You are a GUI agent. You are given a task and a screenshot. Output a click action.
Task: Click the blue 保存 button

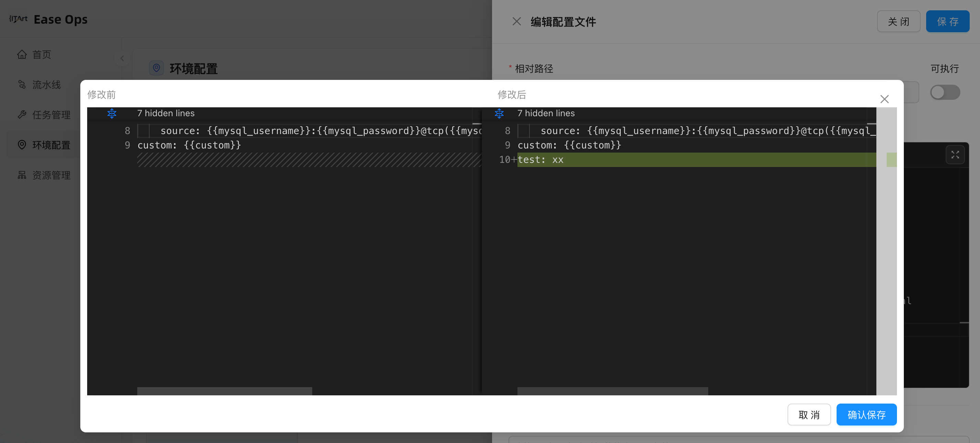948,21
